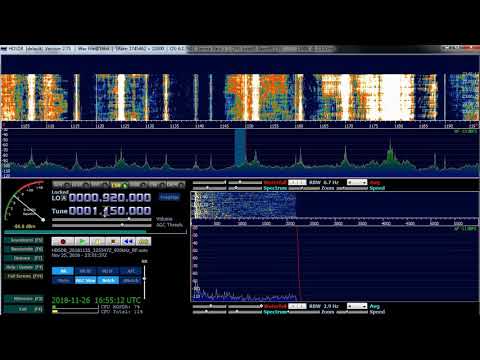Open Soundcard [F5] settings
The width and height of the screenshot is (480, 360).
pos(24,240)
